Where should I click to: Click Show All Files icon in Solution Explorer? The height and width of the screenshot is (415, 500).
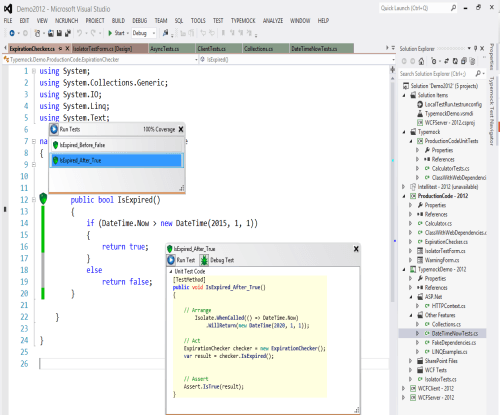click(x=472, y=61)
